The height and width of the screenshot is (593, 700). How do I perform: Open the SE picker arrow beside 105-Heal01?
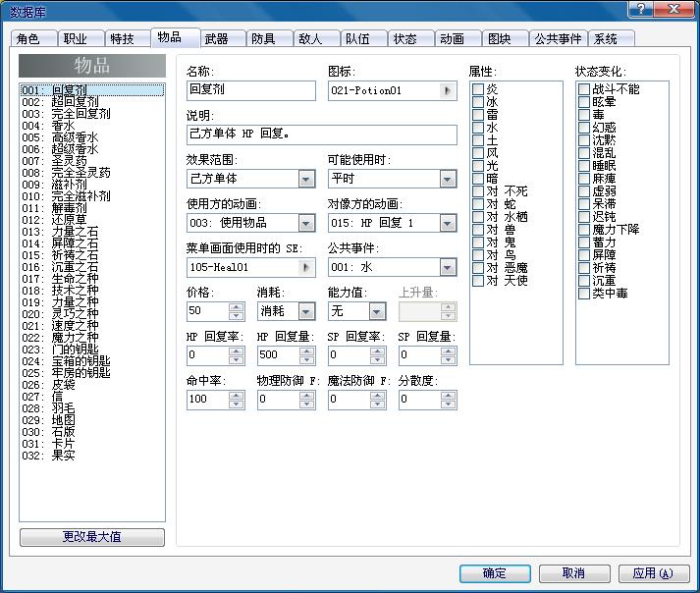305,267
